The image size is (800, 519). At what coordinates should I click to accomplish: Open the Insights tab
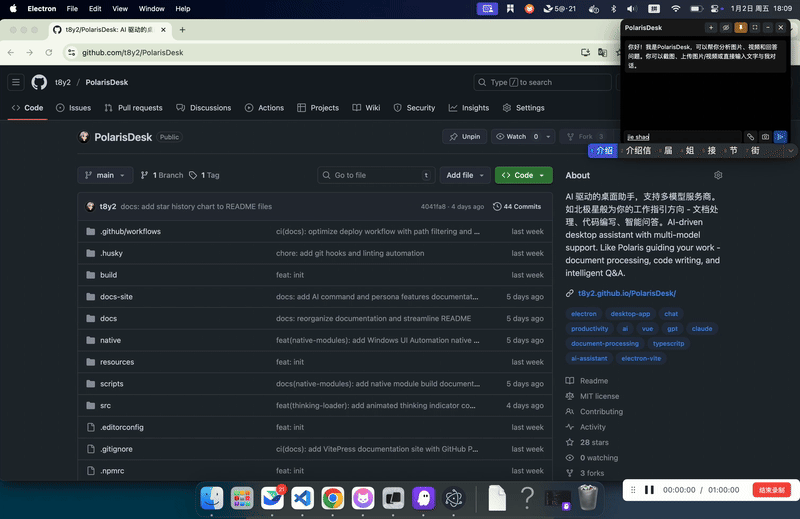pyautogui.click(x=469, y=108)
